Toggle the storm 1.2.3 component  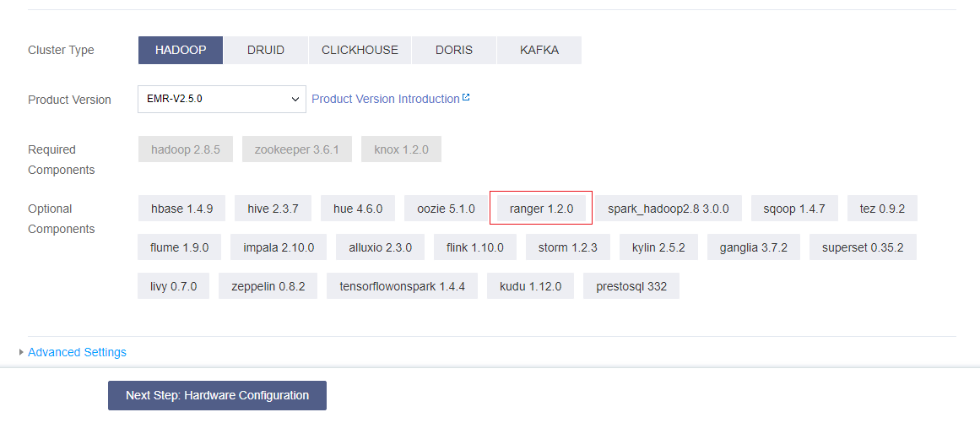567,247
